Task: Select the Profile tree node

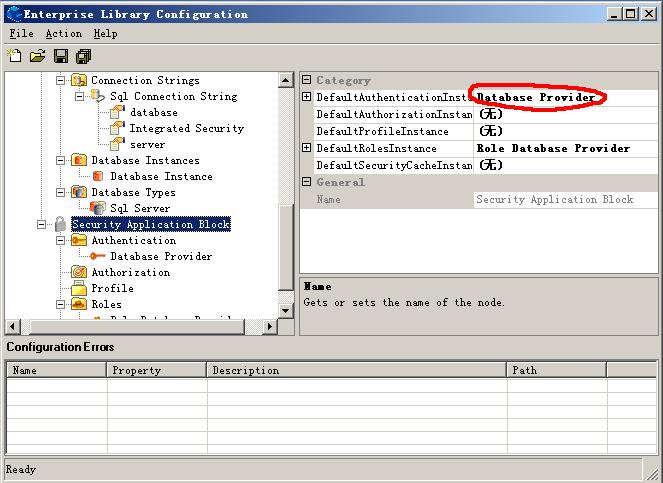Action: (112, 288)
